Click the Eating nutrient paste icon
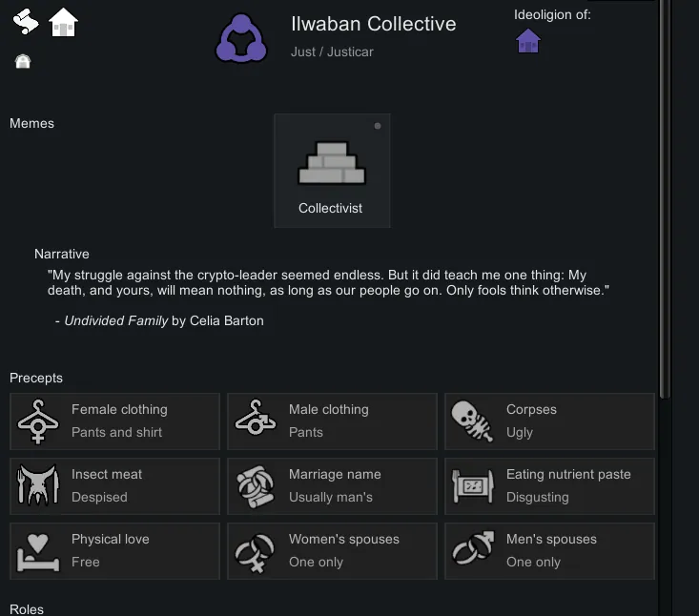Image resolution: width=699 pixels, height=616 pixels. coord(472,485)
